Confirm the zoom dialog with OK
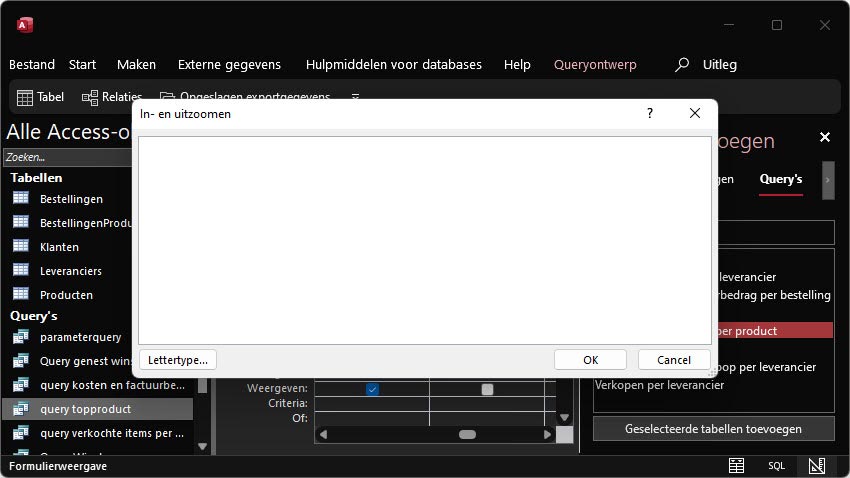Image resolution: width=850 pixels, height=478 pixels. point(590,360)
